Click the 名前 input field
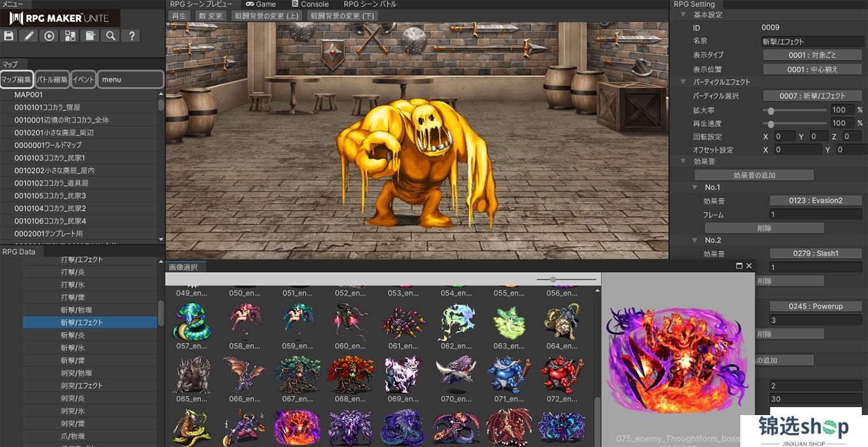Image resolution: width=868 pixels, height=447 pixels. [812, 42]
